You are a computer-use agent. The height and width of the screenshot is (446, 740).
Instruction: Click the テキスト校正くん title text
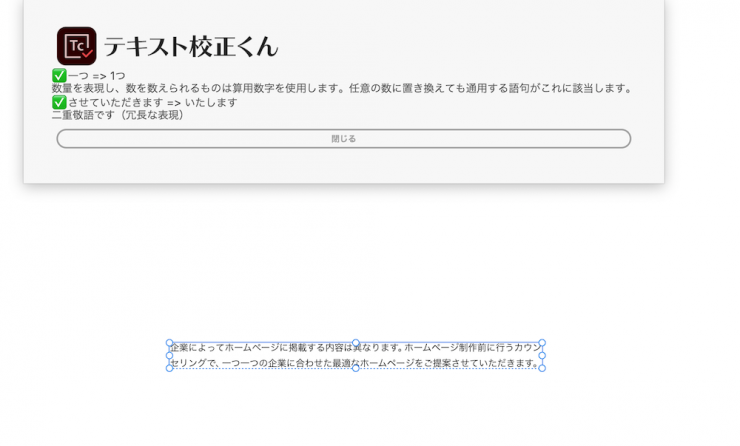(191, 46)
